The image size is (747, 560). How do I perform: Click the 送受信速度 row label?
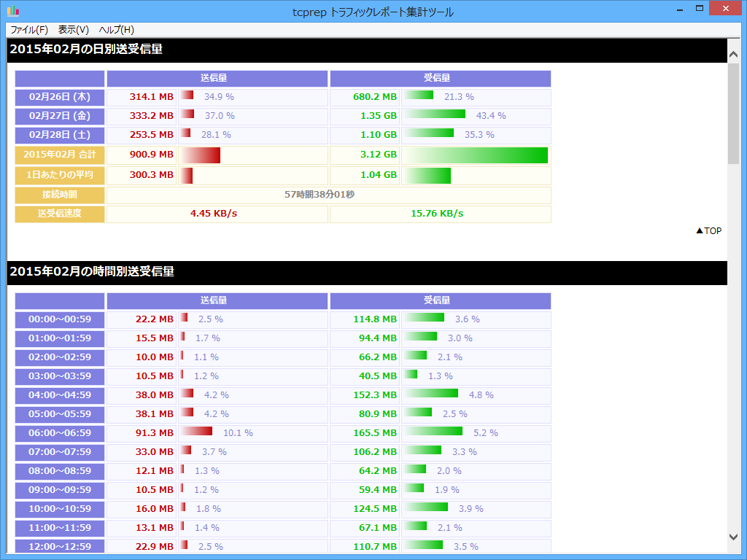click(58, 214)
